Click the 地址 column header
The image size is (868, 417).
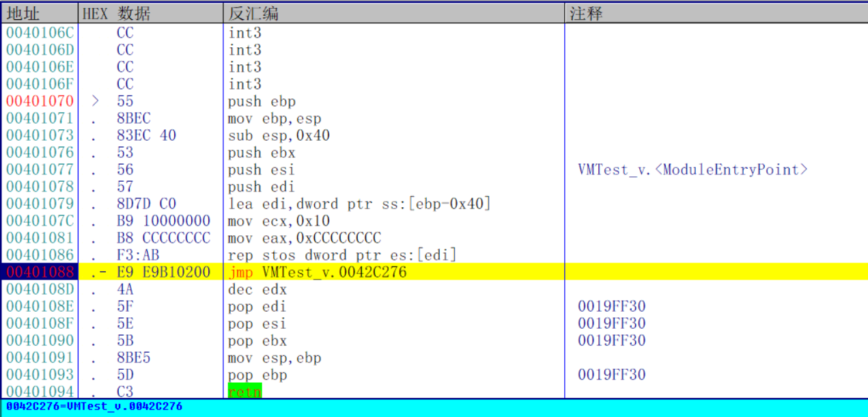point(39,13)
